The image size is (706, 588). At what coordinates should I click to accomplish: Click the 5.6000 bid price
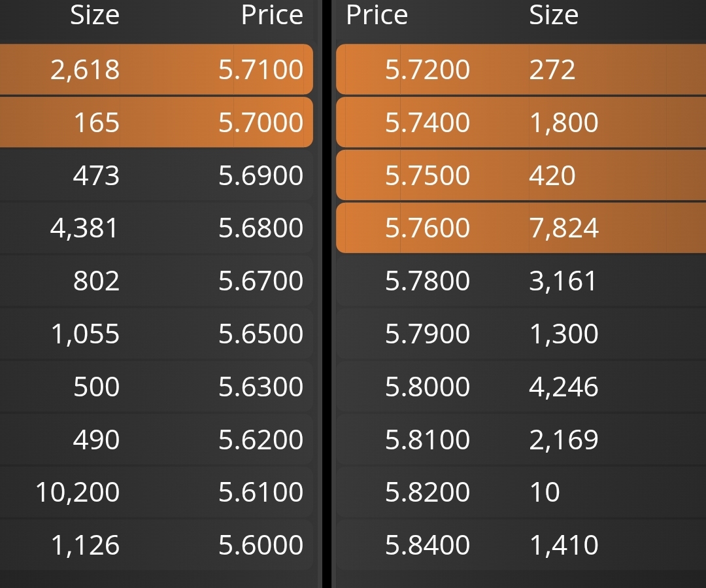[x=261, y=545]
